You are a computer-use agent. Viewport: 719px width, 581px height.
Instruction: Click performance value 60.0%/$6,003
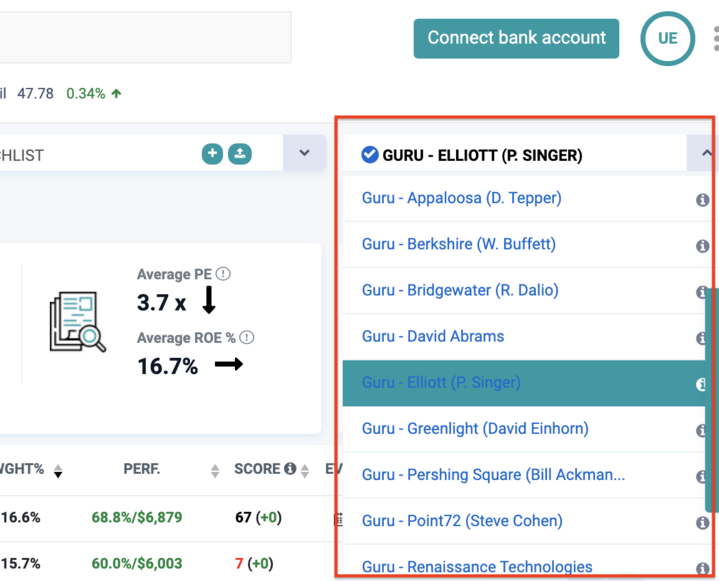(x=137, y=563)
